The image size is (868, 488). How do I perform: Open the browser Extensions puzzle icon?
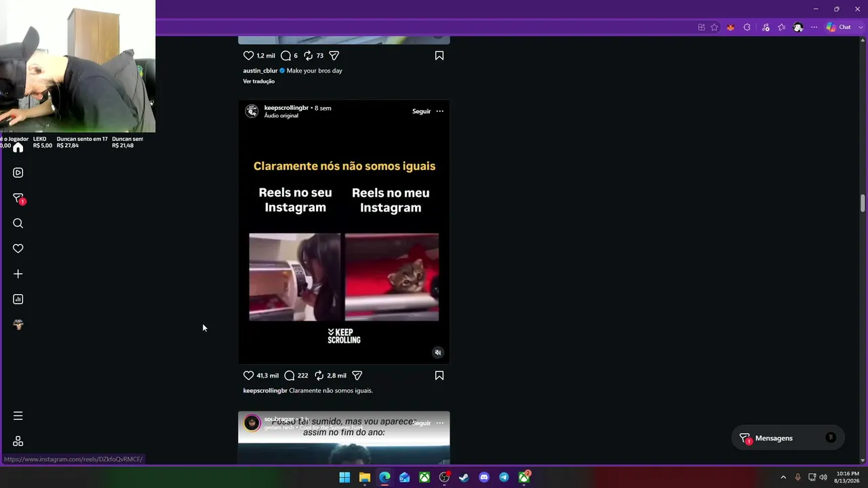point(747,27)
